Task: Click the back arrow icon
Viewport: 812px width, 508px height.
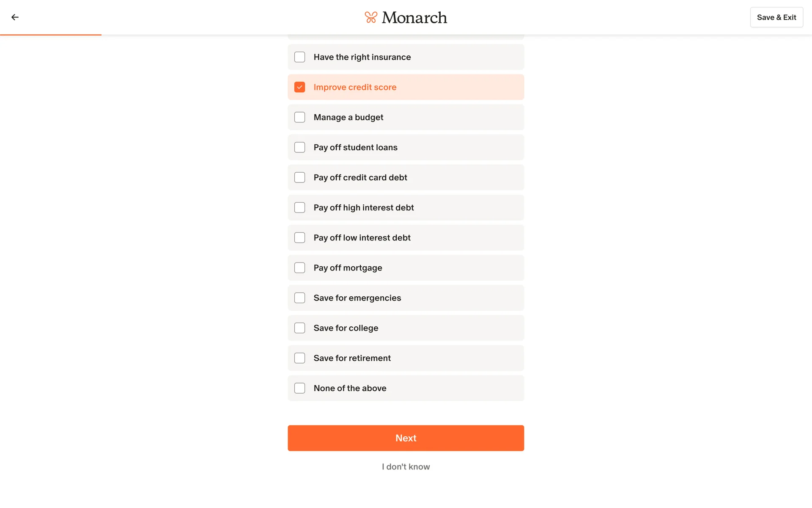Action: coord(15,17)
